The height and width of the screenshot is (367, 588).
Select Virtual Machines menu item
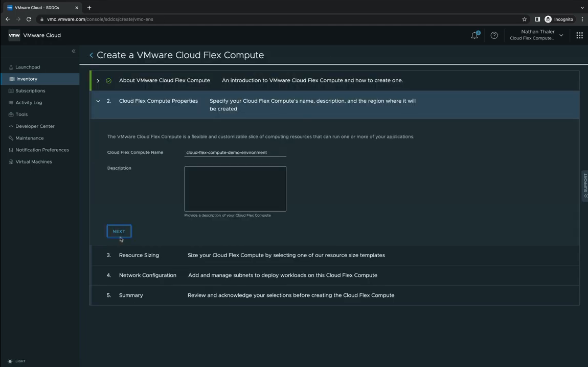[x=34, y=162]
